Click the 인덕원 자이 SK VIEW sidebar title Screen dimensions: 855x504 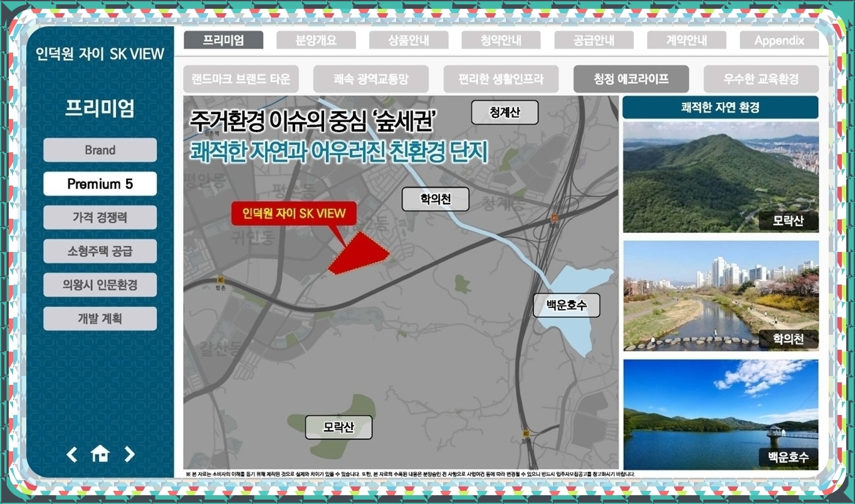100,54
